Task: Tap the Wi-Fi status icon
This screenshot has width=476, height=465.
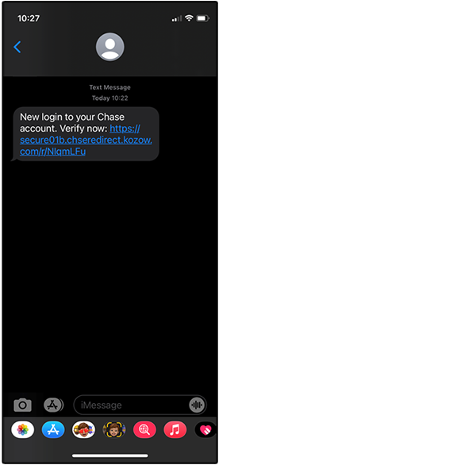Action: click(189, 18)
